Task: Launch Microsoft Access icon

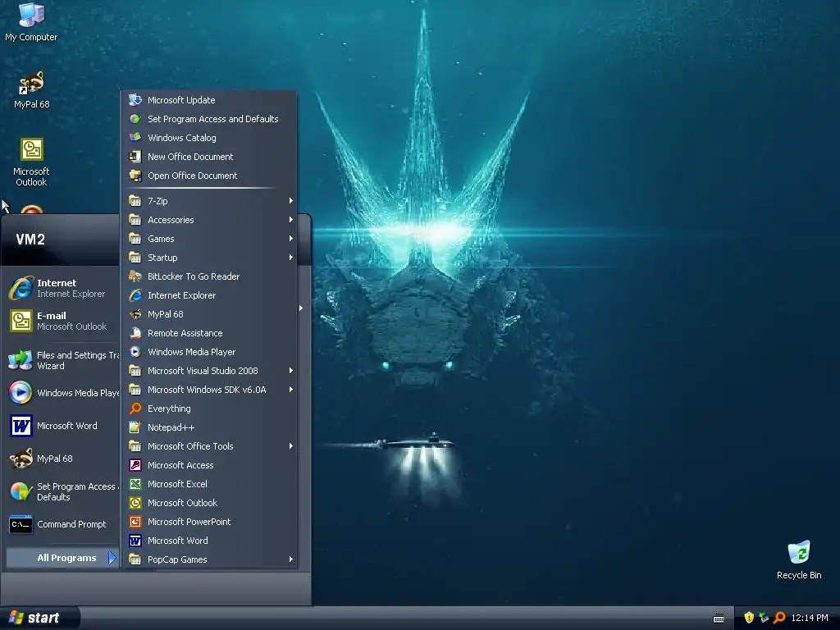Action: (x=135, y=465)
